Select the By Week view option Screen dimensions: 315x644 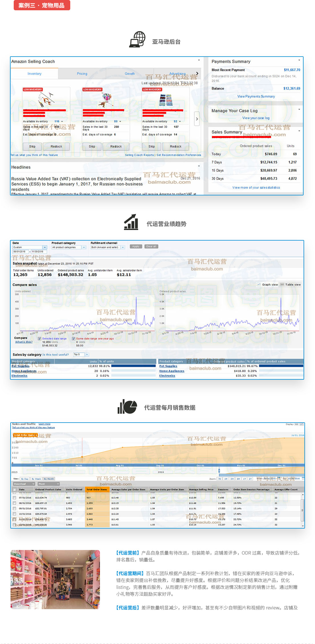[x=36, y=479]
